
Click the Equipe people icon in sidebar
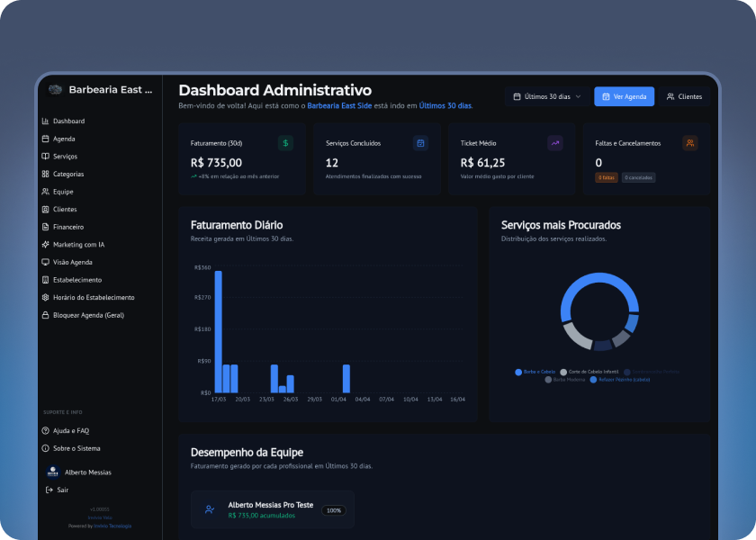tap(45, 192)
